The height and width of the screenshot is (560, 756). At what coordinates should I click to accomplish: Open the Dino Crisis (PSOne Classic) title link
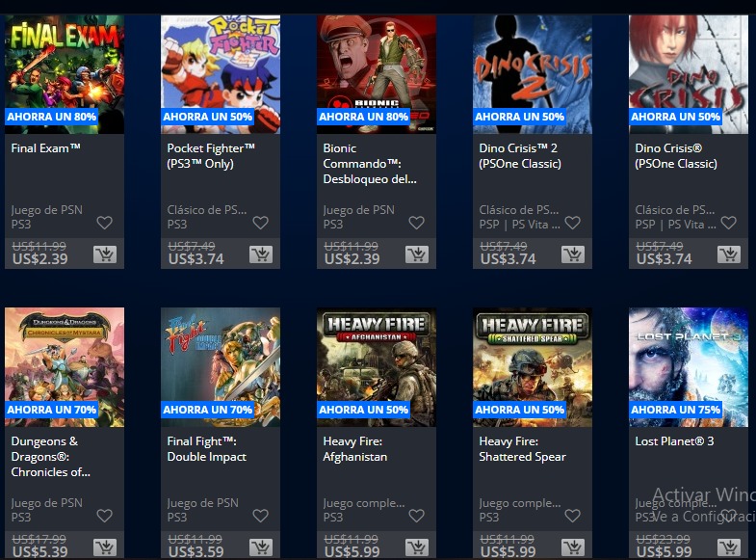(676, 156)
